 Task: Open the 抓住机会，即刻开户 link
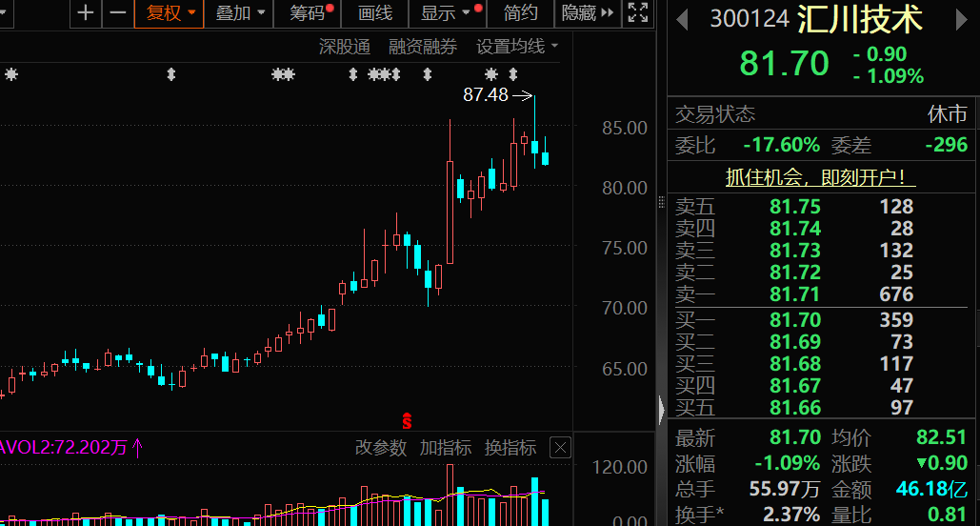(820, 177)
